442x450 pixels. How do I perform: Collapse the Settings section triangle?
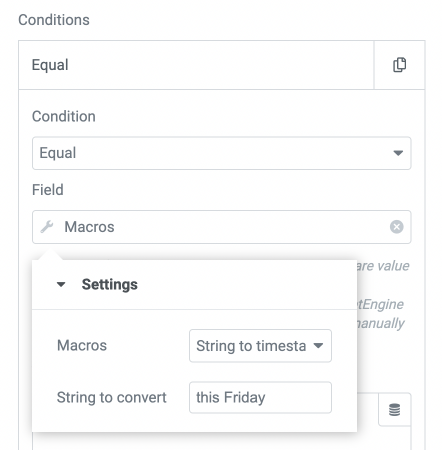[x=61, y=284]
